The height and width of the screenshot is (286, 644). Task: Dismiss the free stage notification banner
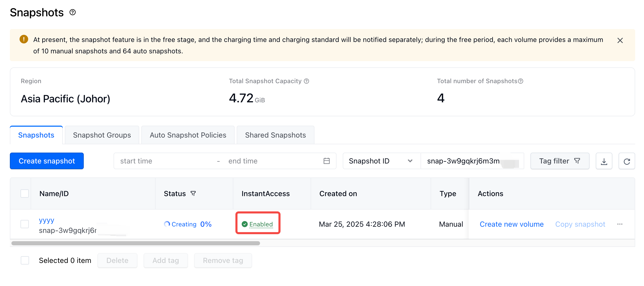coord(620,40)
